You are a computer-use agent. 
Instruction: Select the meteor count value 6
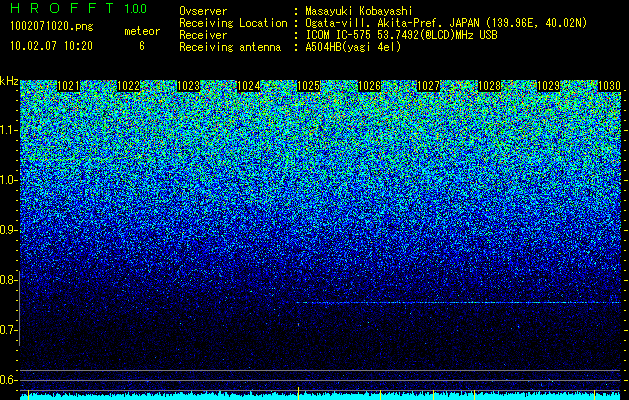pyautogui.click(x=142, y=46)
